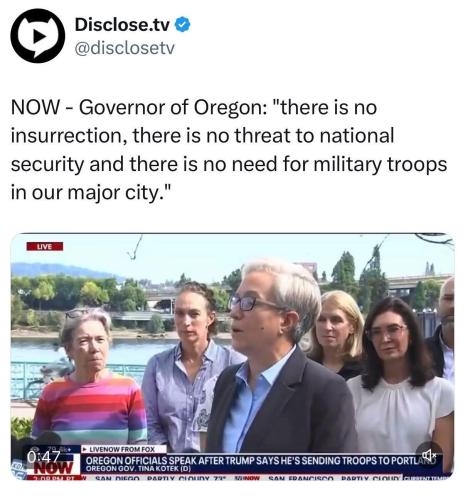Click the NOW channel logo in video
This screenshot has width=465, height=500.
tap(54, 467)
